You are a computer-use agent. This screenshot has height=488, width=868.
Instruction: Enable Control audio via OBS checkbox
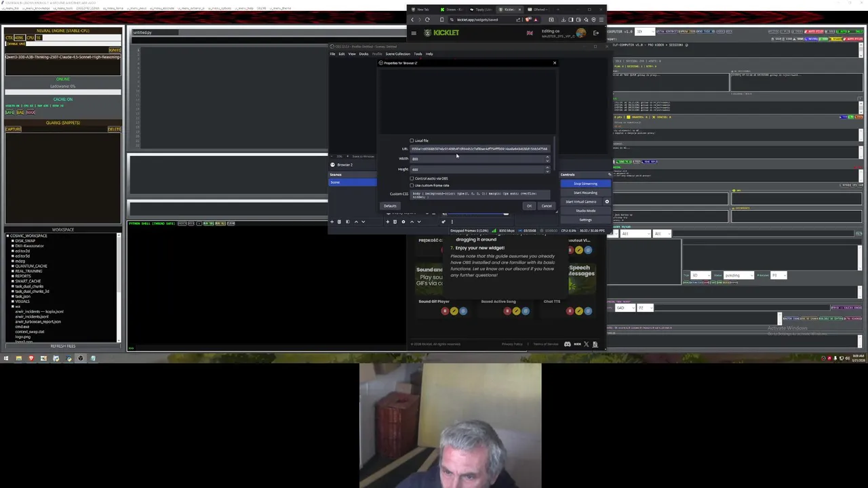click(x=412, y=178)
